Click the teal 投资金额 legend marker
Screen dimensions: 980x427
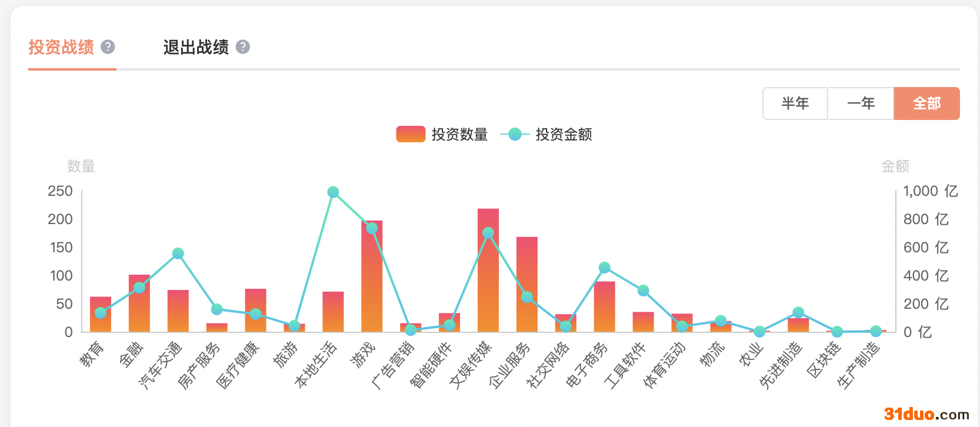515,135
